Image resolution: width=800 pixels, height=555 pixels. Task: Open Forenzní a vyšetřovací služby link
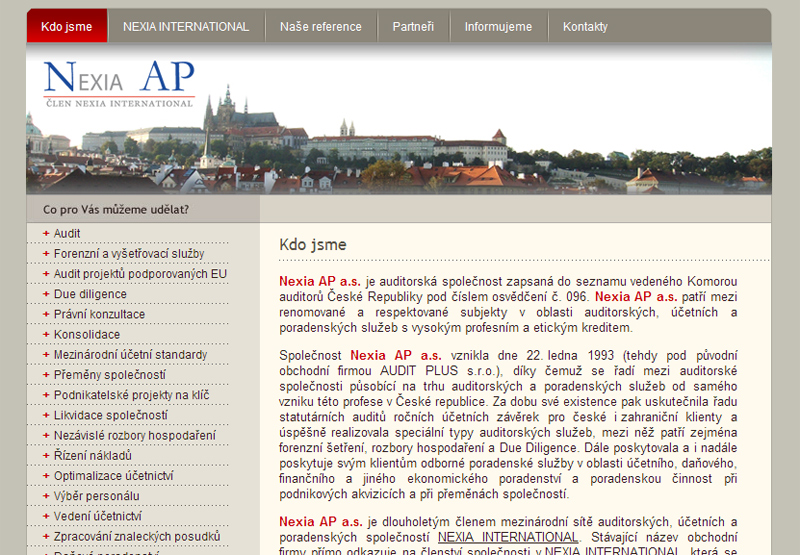(129, 254)
